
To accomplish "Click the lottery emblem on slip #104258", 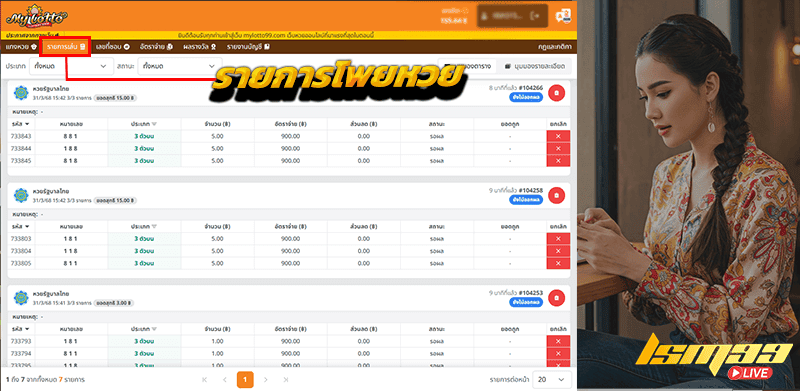I will (21, 195).
